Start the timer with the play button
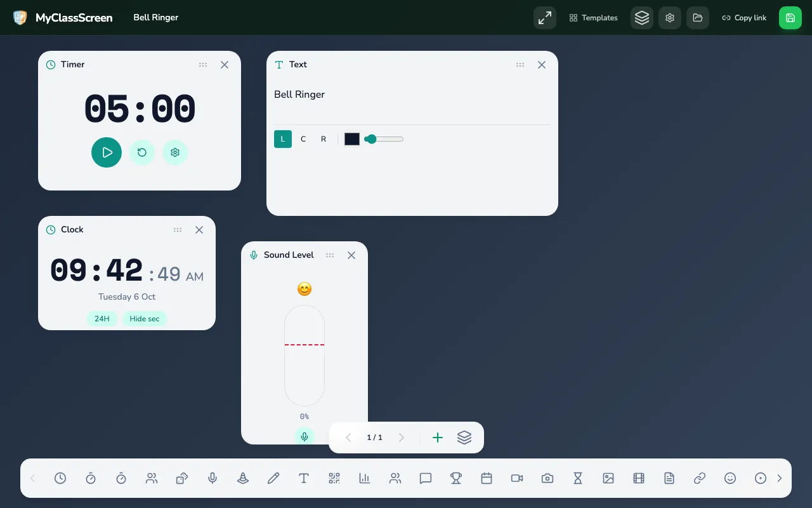Image resolution: width=812 pixels, height=508 pixels. pyautogui.click(x=107, y=152)
